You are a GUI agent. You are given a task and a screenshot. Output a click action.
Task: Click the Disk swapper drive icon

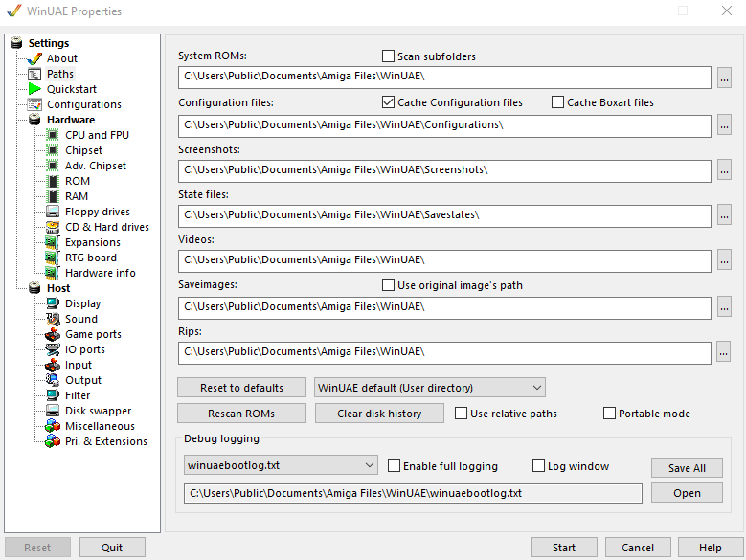pos(53,411)
